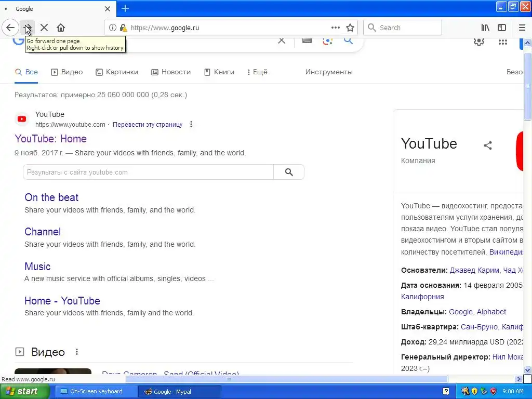This screenshot has width=532, height=399.
Task: Click the address bar URL
Action: click(x=165, y=28)
